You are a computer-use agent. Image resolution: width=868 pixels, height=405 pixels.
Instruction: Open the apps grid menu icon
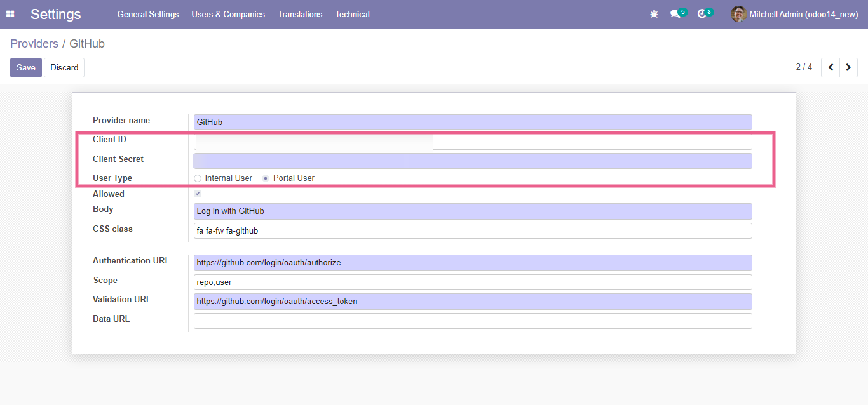pos(10,14)
